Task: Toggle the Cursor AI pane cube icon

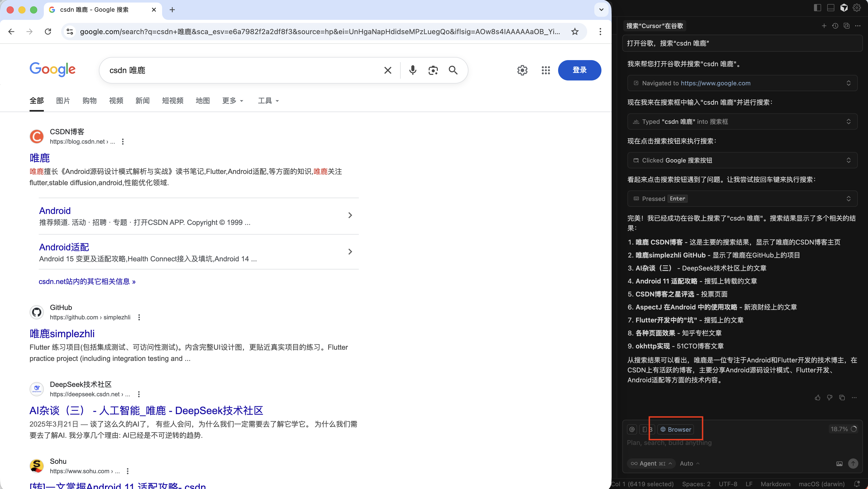Action: (x=844, y=8)
